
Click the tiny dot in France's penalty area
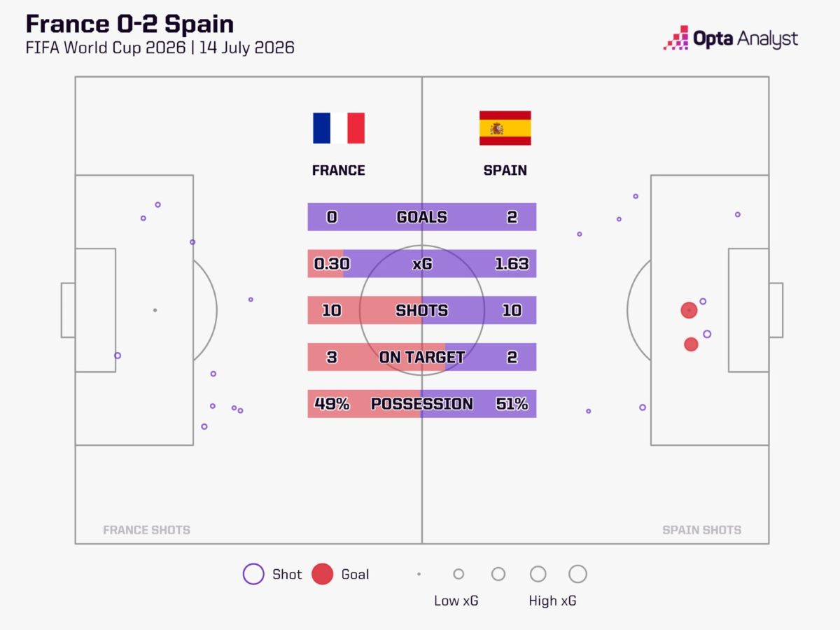point(155,310)
